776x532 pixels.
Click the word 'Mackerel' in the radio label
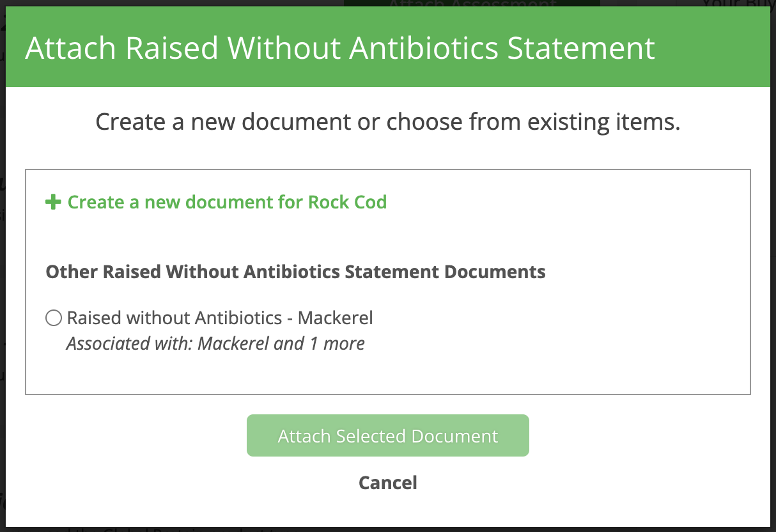335,318
